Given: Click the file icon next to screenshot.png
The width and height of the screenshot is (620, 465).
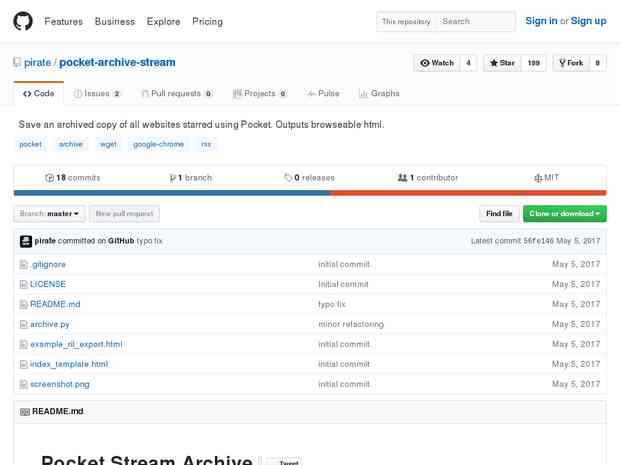Looking at the screenshot, I should coord(24,384).
